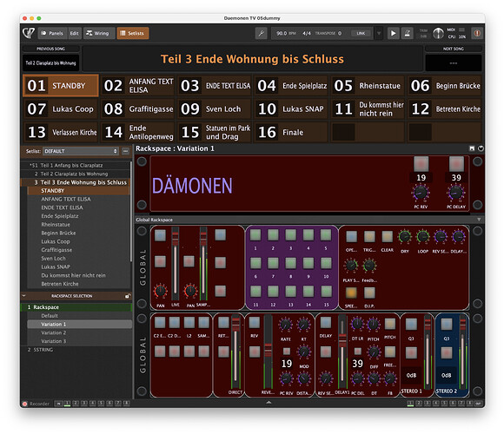Click the DT LR knob in delay section

pos(357,324)
